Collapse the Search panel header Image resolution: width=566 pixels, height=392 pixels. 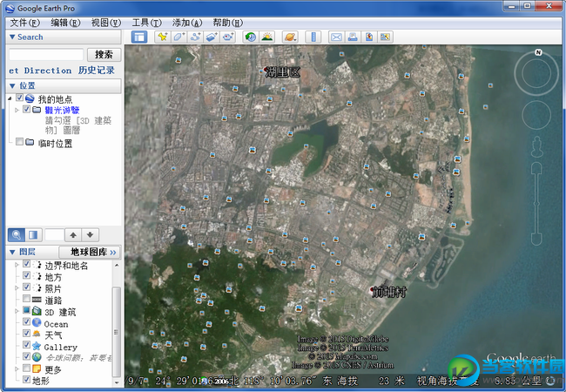12,37
